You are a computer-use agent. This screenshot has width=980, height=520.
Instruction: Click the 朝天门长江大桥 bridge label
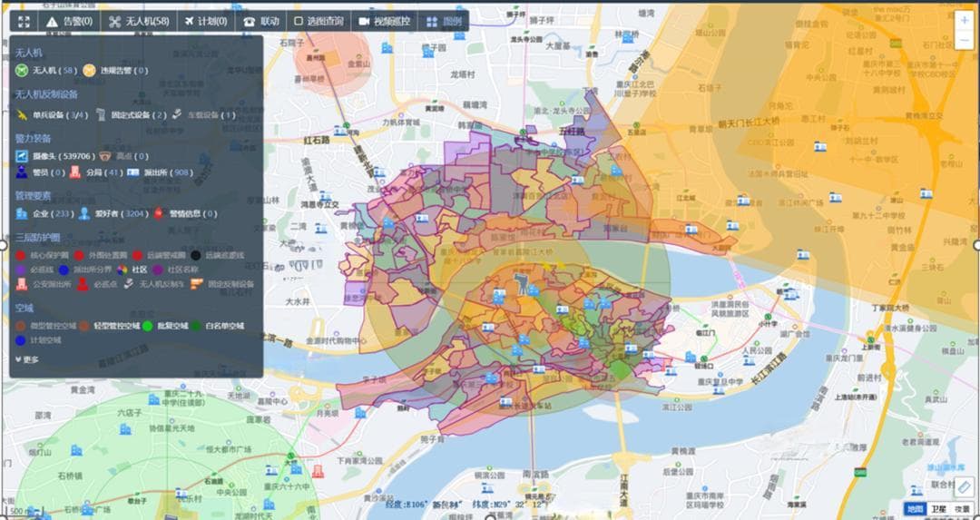749,122
